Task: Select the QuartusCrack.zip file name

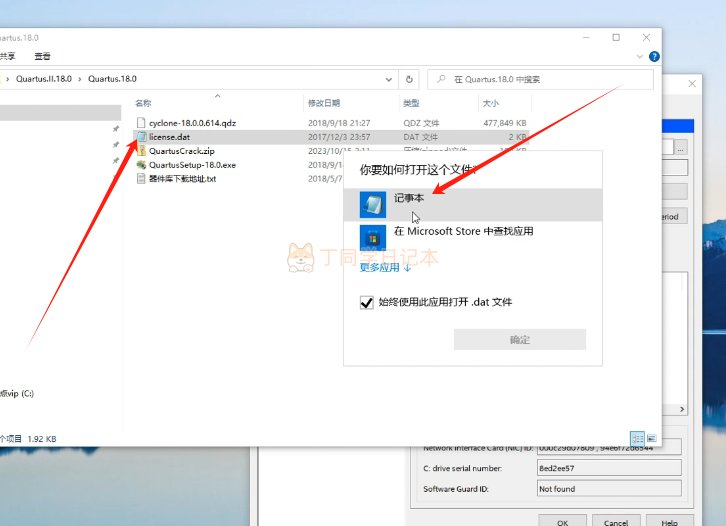Action: pyautogui.click(x=182, y=150)
